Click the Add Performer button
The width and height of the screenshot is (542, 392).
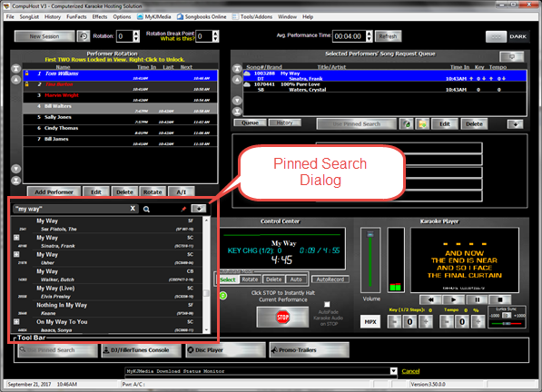coord(54,192)
